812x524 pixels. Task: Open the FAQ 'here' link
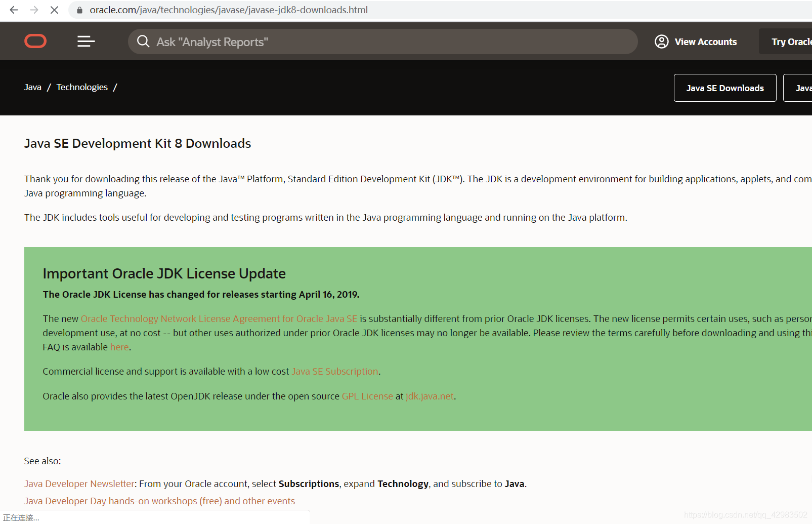coord(119,347)
